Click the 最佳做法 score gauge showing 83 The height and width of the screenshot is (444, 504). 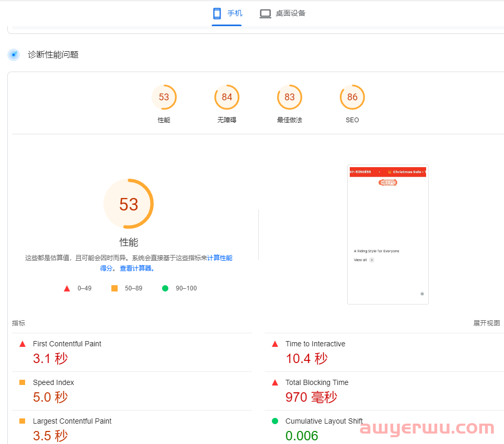289,97
